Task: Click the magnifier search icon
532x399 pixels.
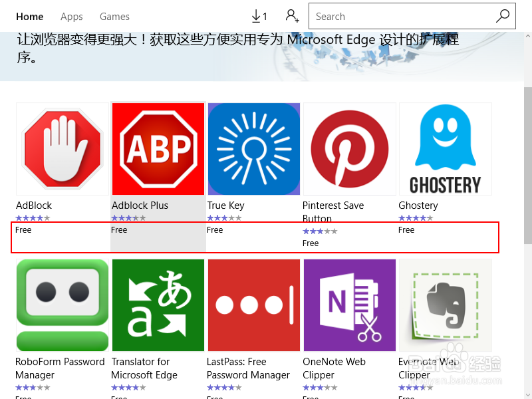Action: (503, 16)
